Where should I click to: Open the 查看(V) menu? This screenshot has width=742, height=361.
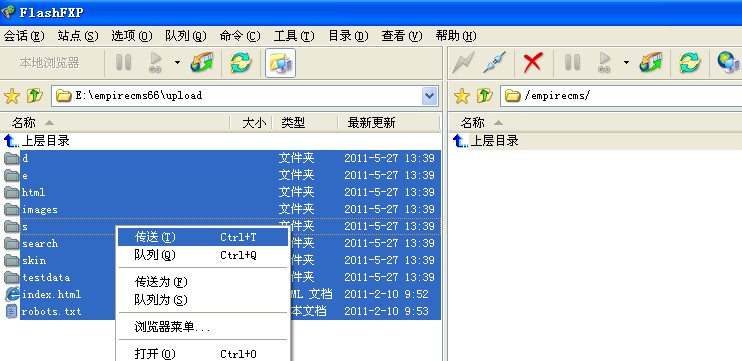[402, 36]
